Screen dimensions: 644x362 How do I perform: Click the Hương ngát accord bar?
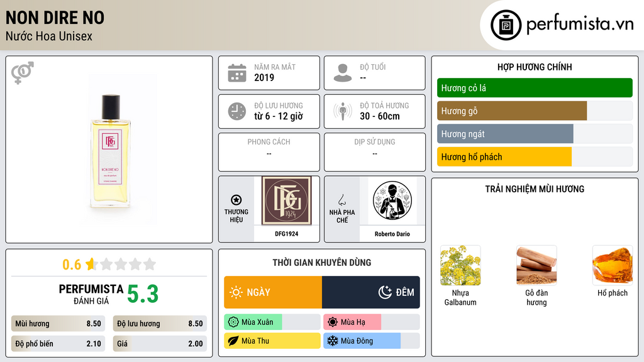click(535, 134)
